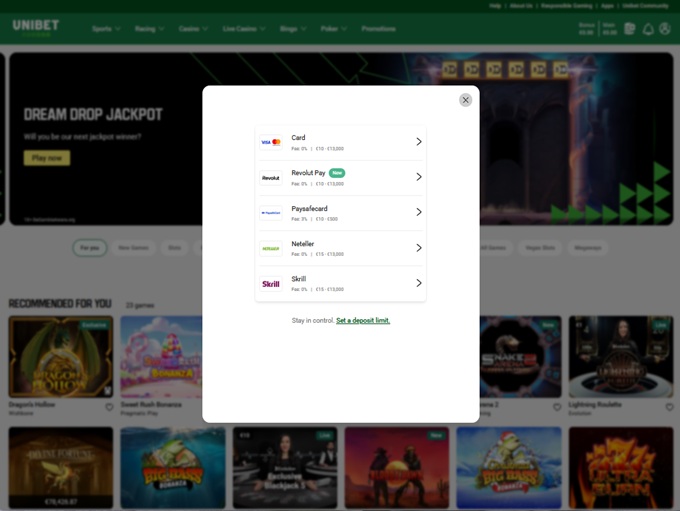Click the Revolut logo icon
680x511 pixels.
tap(271, 178)
